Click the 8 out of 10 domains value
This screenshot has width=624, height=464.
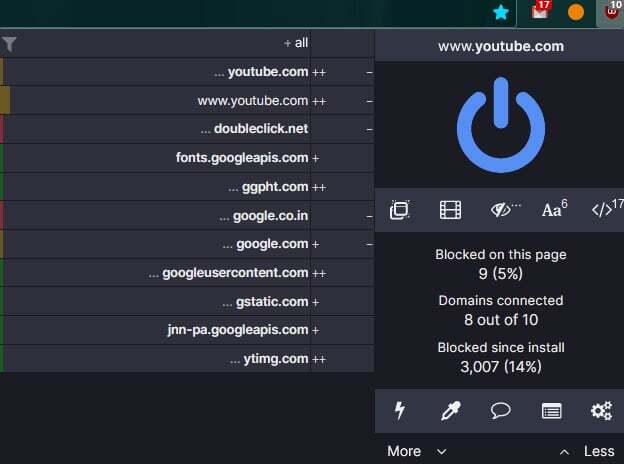coord(501,320)
